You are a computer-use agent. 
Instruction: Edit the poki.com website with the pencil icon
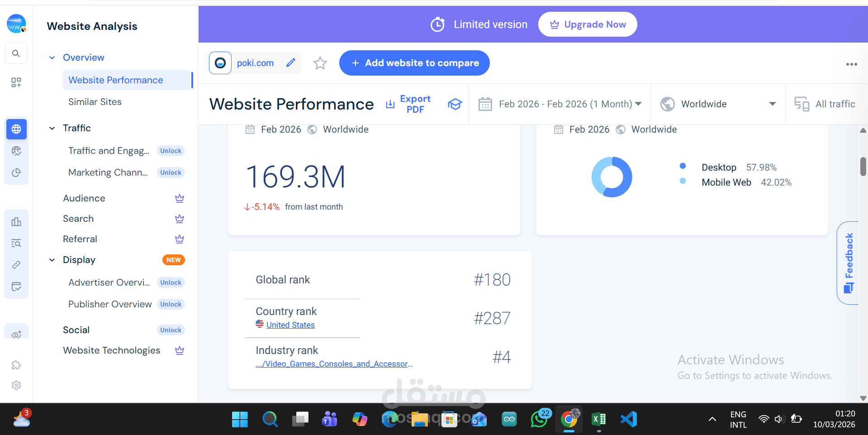tap(291, 63)
